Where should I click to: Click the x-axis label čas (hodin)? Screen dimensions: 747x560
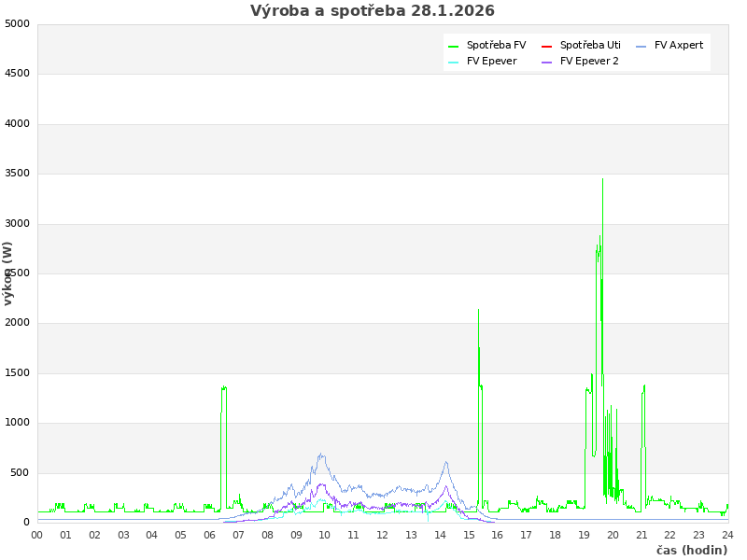coord(691,551)
